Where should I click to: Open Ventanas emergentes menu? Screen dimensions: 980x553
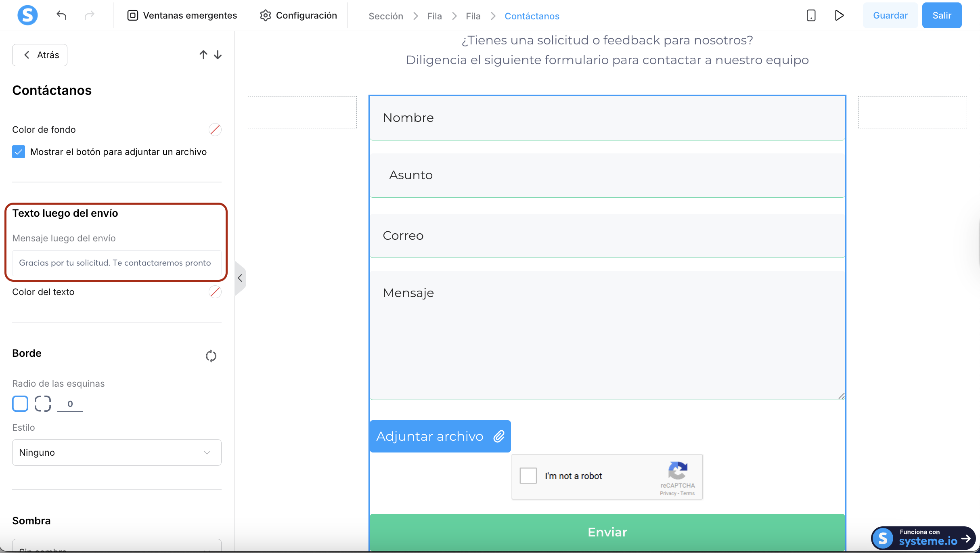tap(182, 15)
